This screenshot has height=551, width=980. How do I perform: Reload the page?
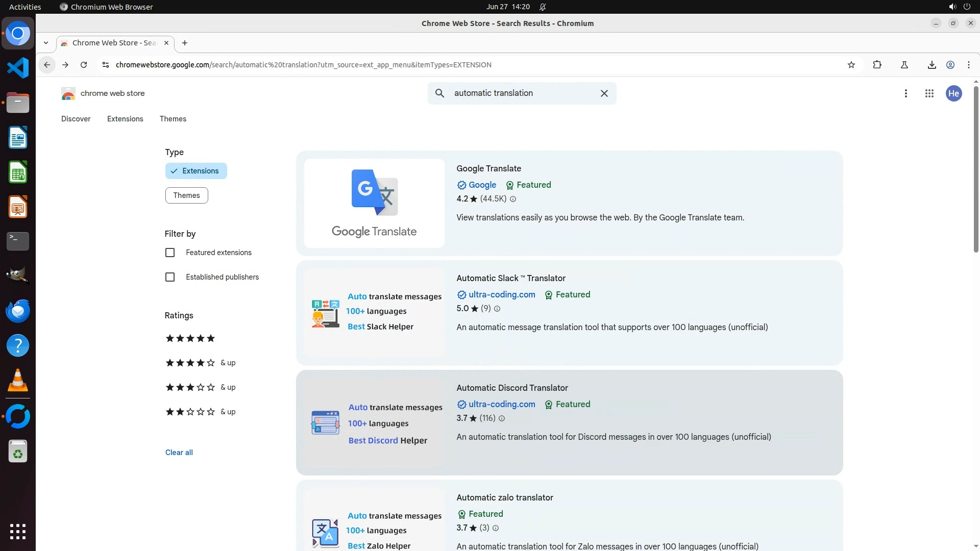[84, 65]
